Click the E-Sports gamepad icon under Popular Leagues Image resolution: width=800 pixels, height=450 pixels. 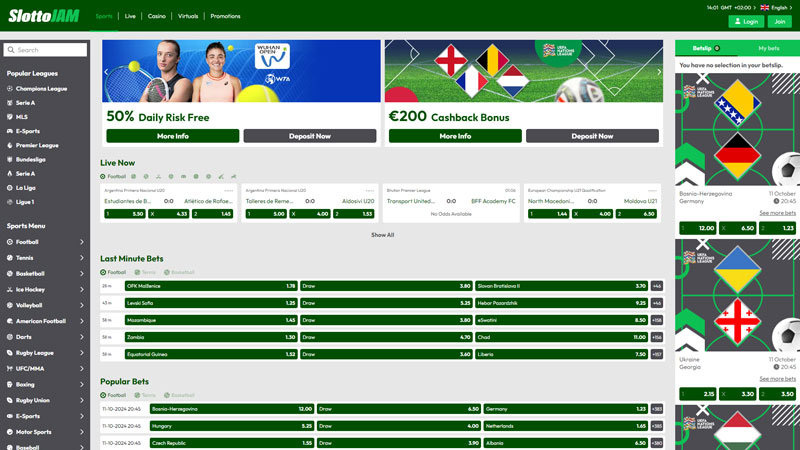click(9, 131)
